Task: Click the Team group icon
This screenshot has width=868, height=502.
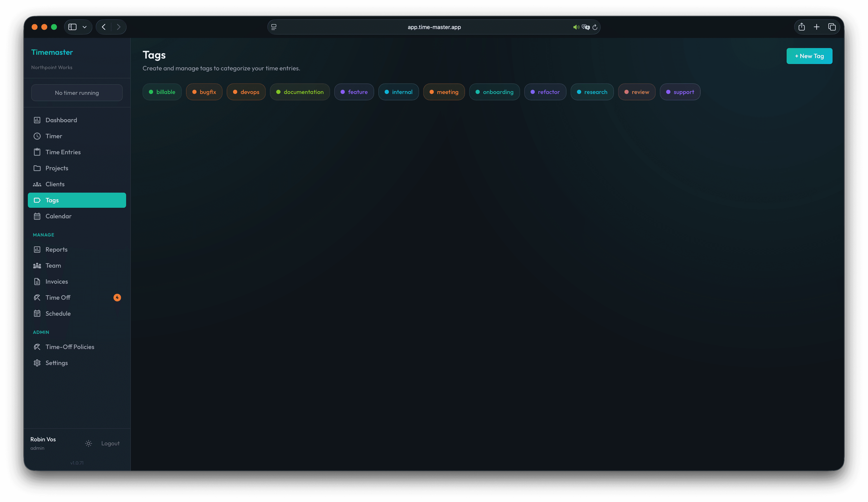Action: 37,265
